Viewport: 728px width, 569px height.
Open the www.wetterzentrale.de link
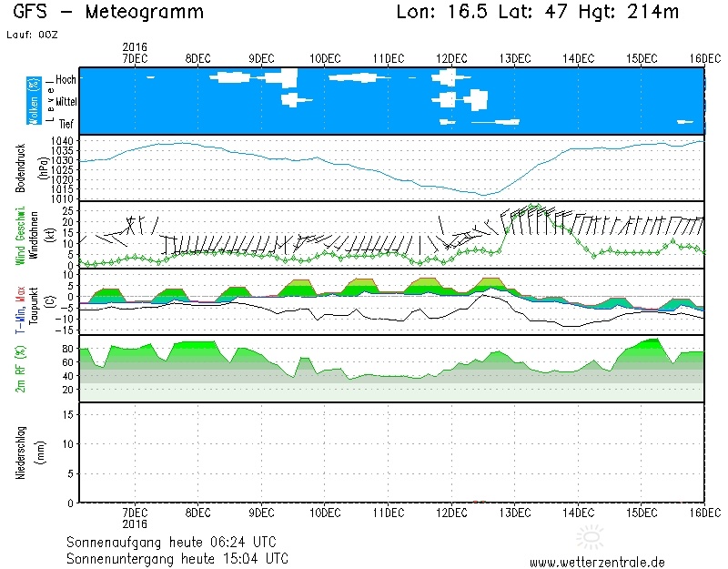click(597, 563)
